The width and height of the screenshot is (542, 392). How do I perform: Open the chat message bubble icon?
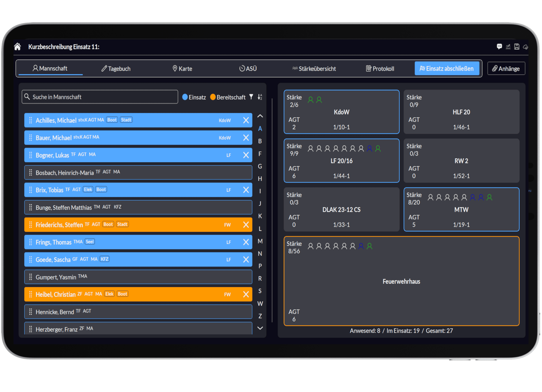(499, 46)
